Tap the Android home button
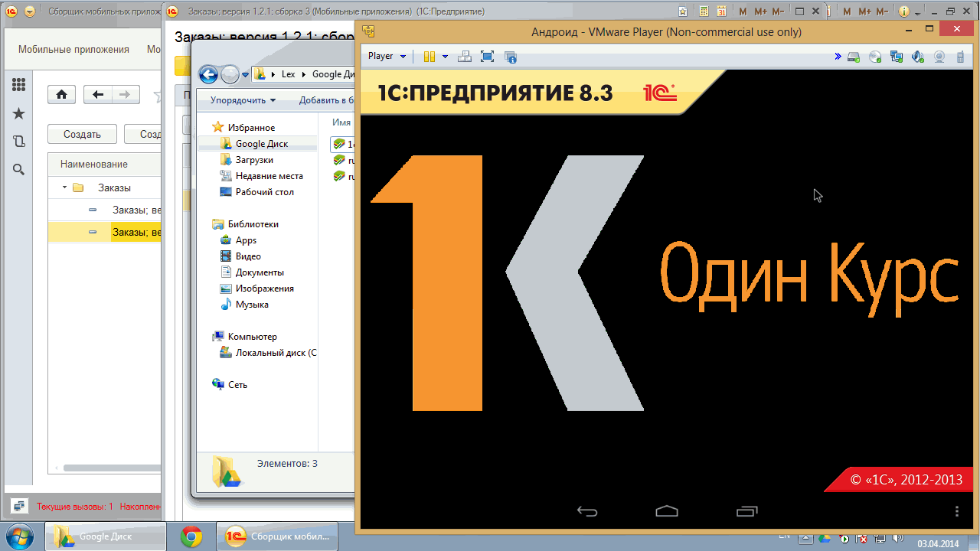This screenshot has height=551, width=980. [667, 511]
